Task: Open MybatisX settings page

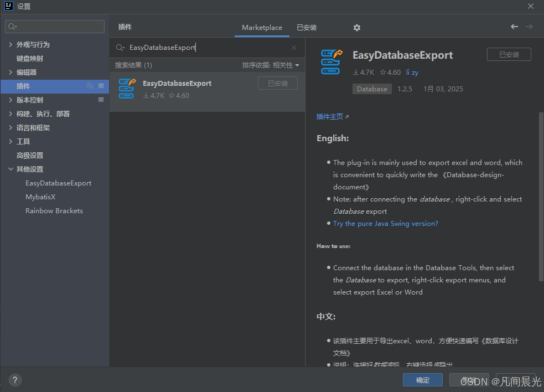Action: point(40,197)
